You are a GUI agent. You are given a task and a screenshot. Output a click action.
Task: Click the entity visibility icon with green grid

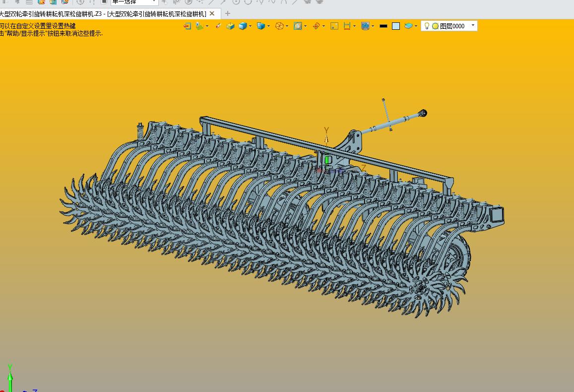(199, 26)
